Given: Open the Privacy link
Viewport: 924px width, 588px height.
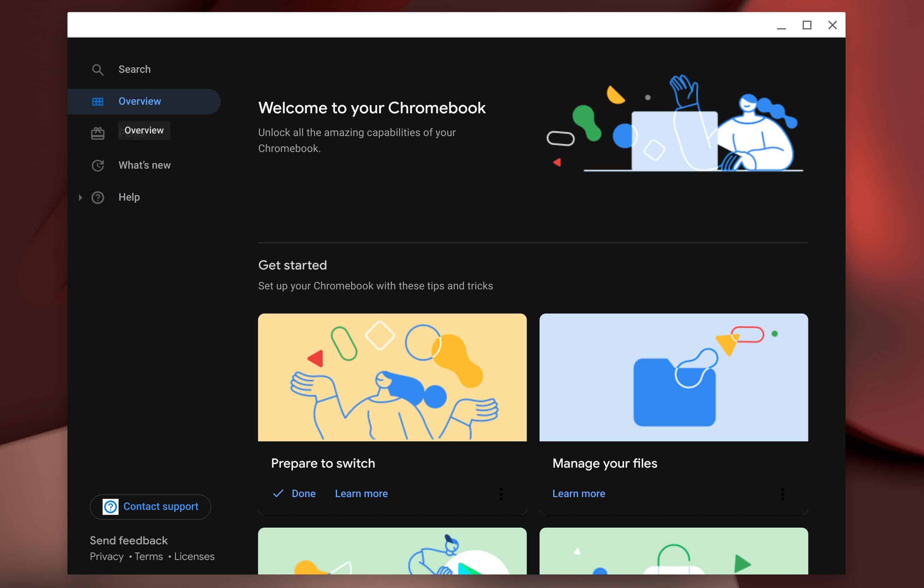Looking at the screenshot, I should [107, 556].
